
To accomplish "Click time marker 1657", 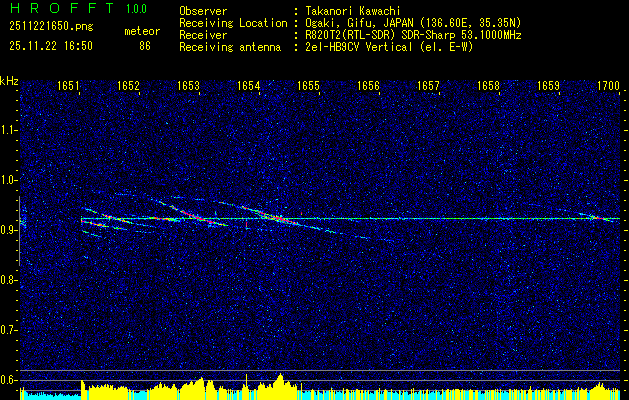I will click(428, 86).
